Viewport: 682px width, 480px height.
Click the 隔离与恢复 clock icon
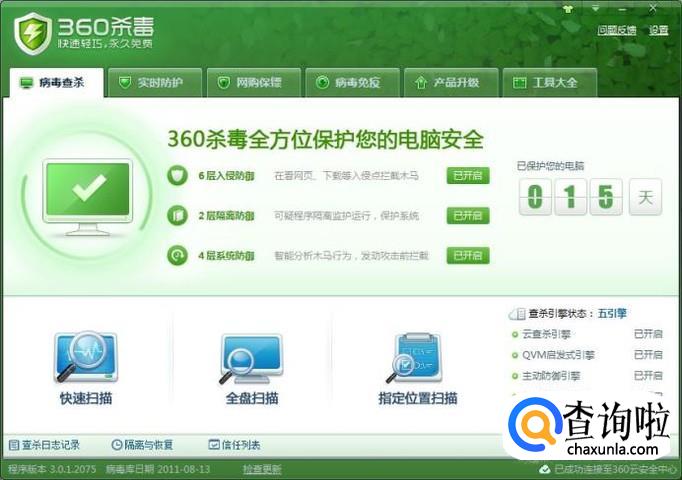(117, 445)
